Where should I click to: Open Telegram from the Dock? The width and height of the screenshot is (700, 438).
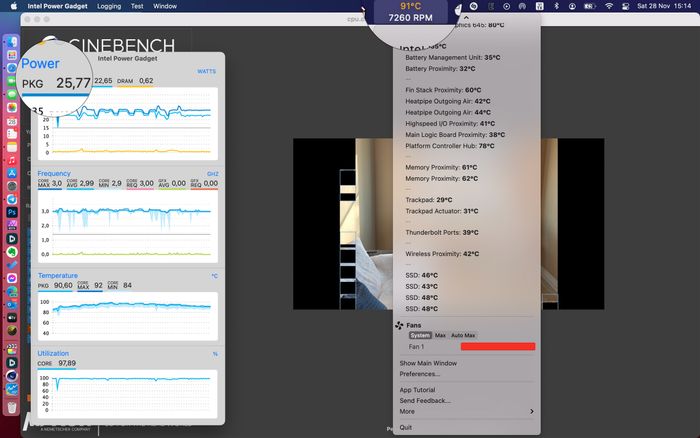point(12,199)
